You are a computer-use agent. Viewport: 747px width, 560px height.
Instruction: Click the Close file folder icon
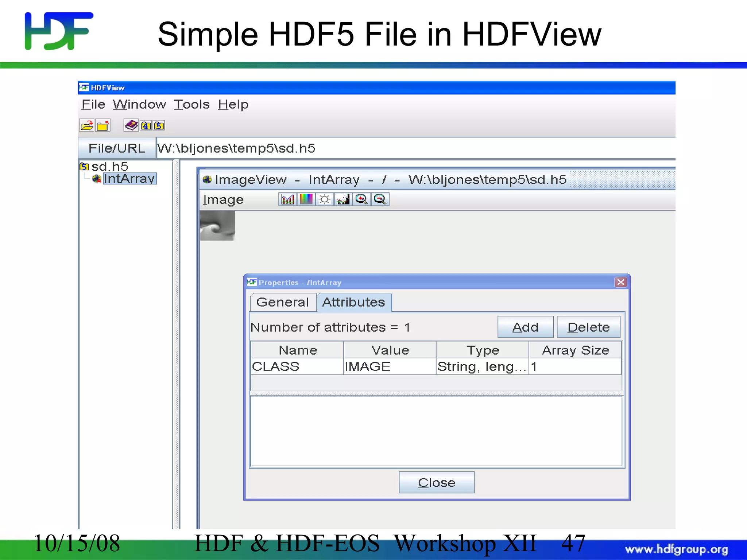coord(103,126)
